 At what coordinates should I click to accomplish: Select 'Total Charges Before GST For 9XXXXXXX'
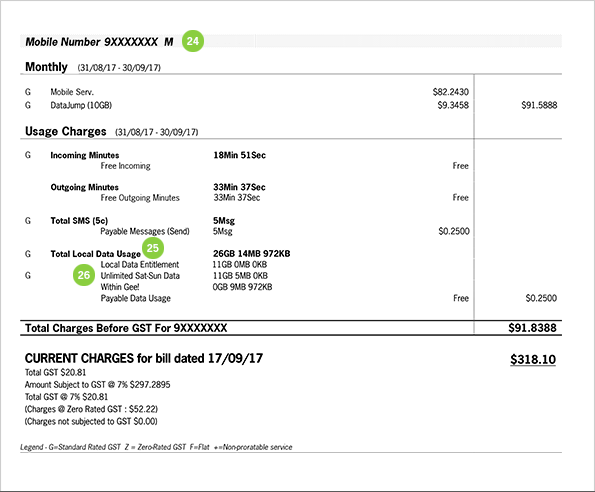126,328
